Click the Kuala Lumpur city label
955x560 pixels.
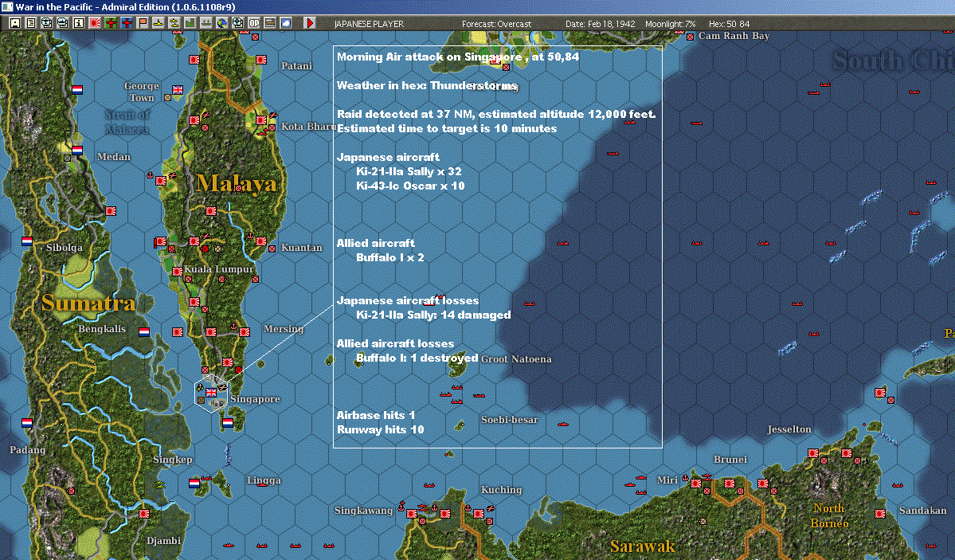tap(219, 269)
